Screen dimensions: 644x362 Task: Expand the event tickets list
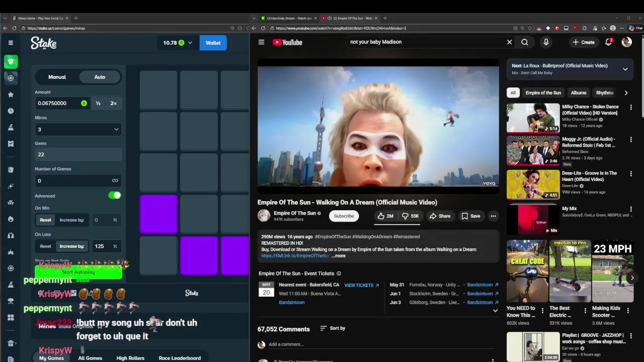pyautogui.click(x=495, y=311)
